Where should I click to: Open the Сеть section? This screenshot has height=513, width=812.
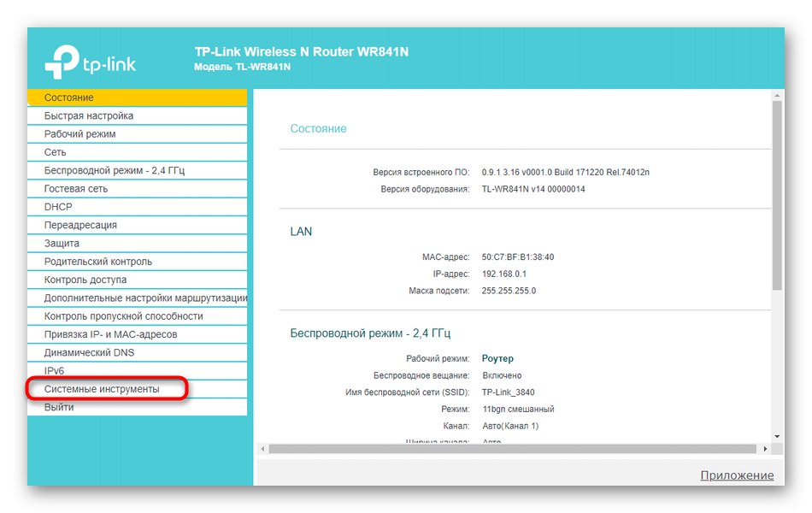[138, 152]
